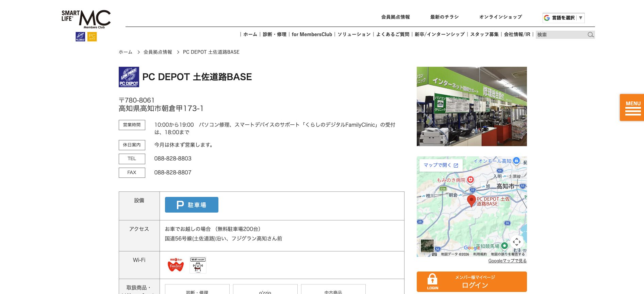The image size is (644, 294).
Task: Click the Google logo on the map
Action: (472, 248)
